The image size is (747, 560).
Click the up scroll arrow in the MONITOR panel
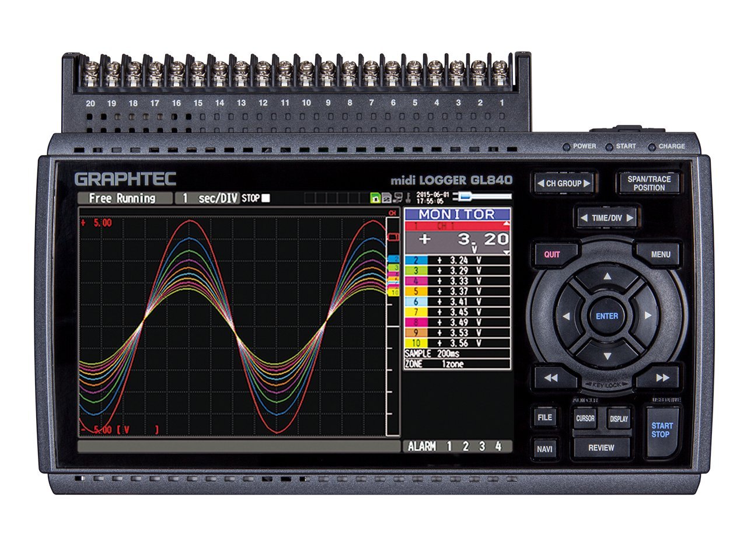pyautogui.click(x=506, y=223)
